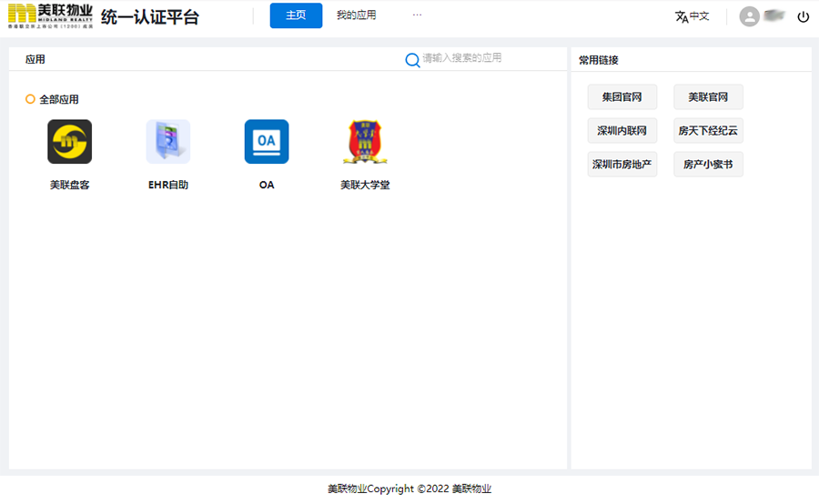The height and width of the screenshot is (504, 819).
Task: Open the 美联官网 link button
Action: 708,97
